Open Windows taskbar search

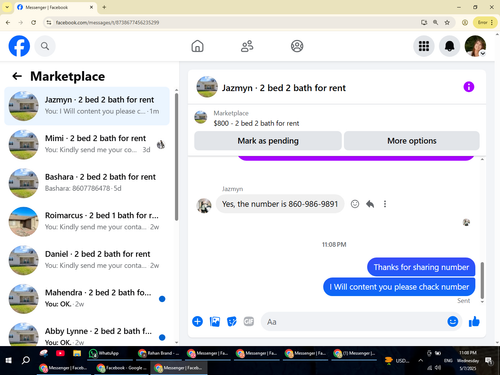[x=26, y=360]
